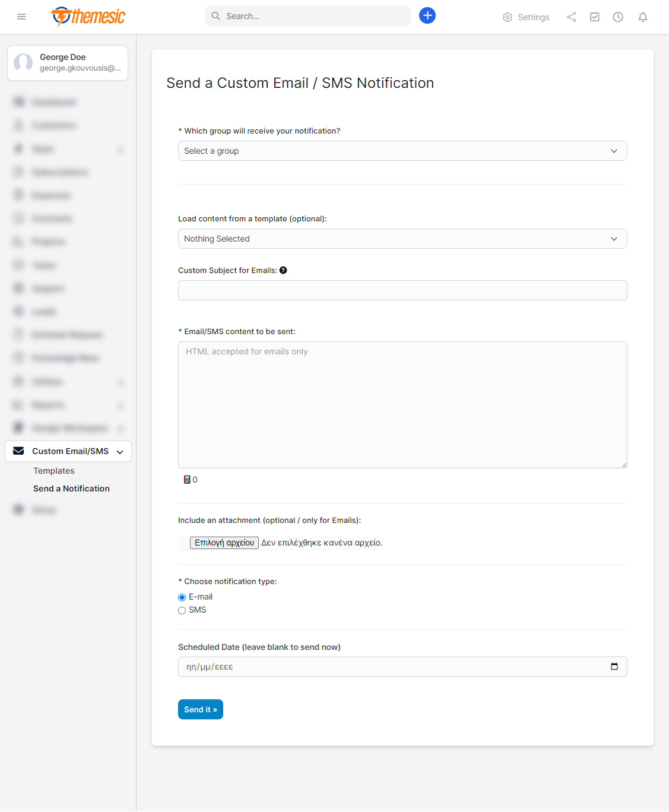Select the SMS notification type
The height and width of the screenshot is (812, 669).
click(x=182, y=610)
